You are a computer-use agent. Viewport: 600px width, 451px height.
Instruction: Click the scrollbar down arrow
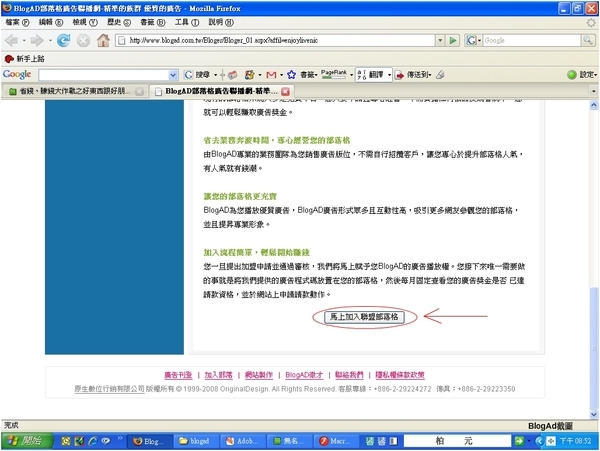pos(593,414)
